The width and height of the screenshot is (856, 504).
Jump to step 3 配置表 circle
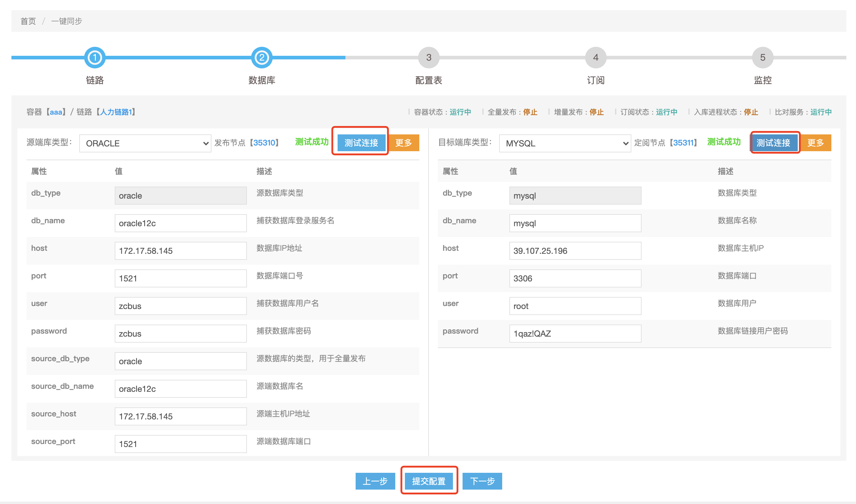(x=428, y=57)
